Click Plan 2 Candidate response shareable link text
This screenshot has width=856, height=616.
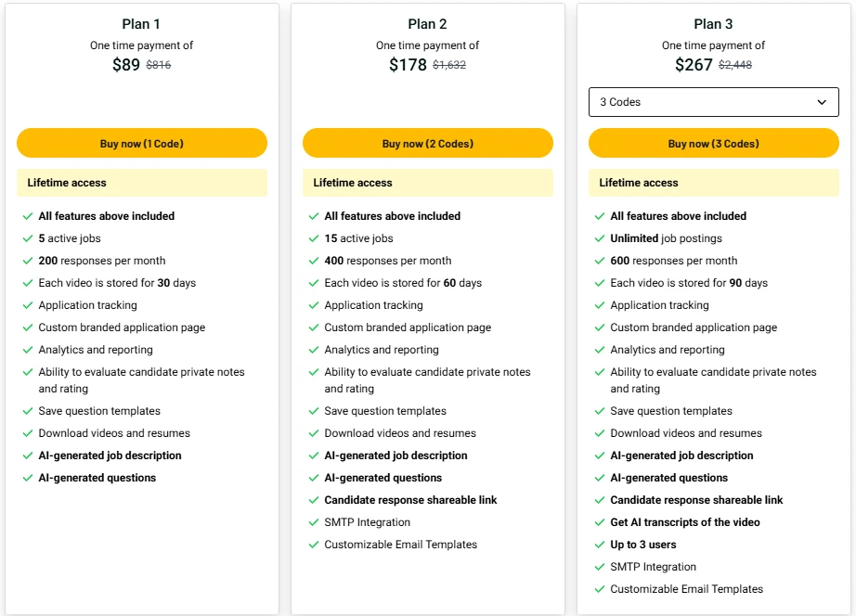[410, 500]
